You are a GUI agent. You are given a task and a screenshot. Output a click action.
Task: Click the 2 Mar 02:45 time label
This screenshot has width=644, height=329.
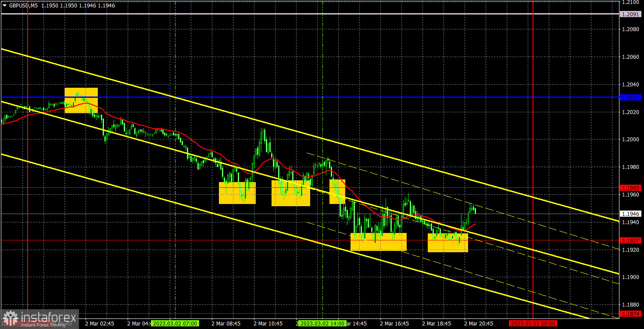coord(100,324)
